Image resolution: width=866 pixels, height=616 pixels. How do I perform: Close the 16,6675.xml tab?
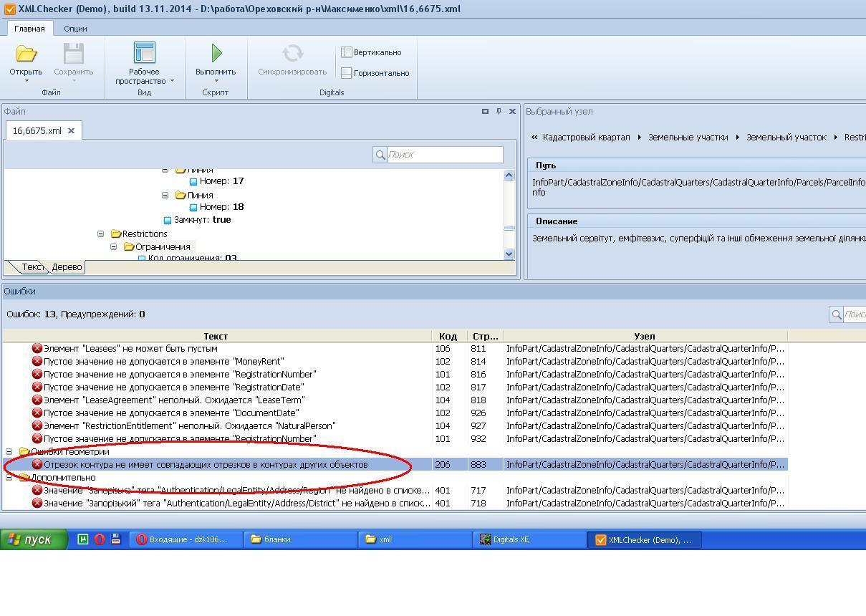tap(71, 131)
